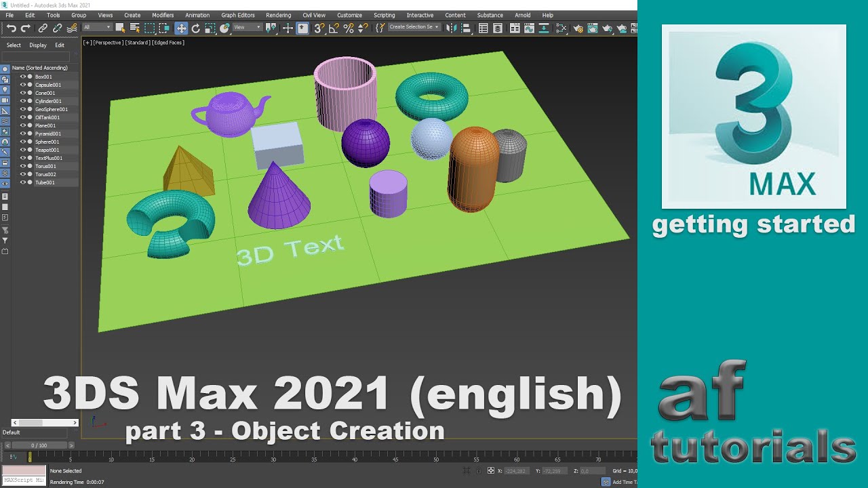This screenshot has height=488, width=868.
Task: Toggle the Window/Crossing selection mode
Action: point(164,28)
